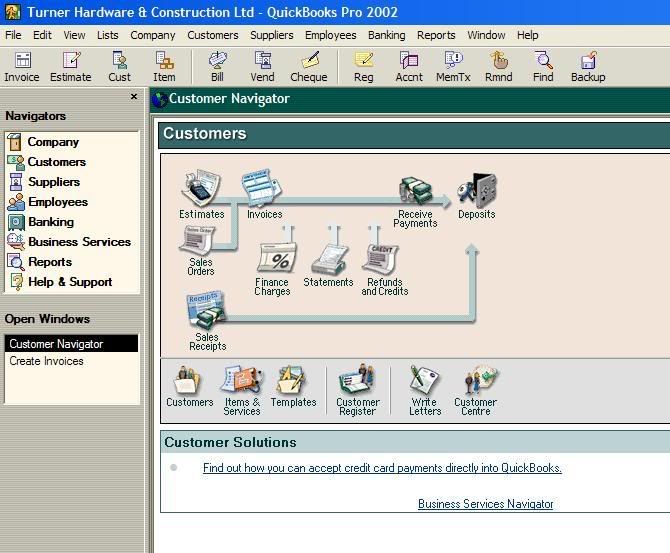
Task: Open the Edit menu
Action: point(42,35)
